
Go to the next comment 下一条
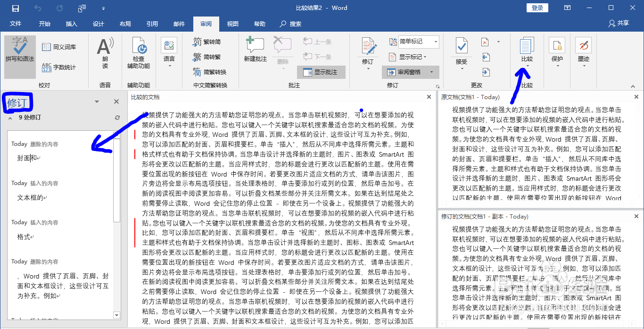317,57
